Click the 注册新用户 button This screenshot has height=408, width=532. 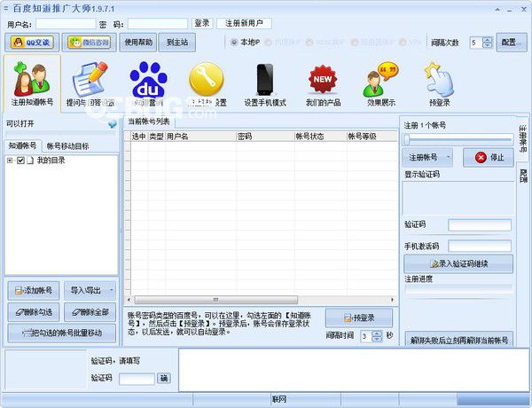point(244,23)
